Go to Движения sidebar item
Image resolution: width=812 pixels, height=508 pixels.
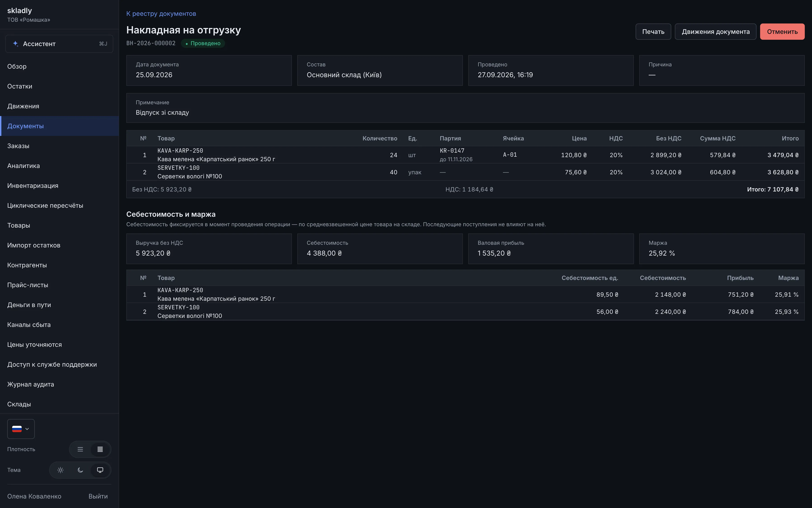click(59, 106)
